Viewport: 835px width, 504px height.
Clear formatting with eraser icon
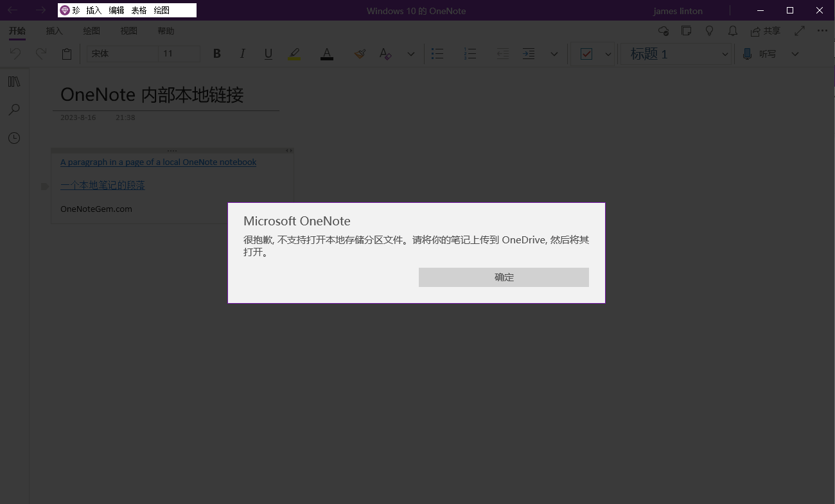[x=385, y=54]
